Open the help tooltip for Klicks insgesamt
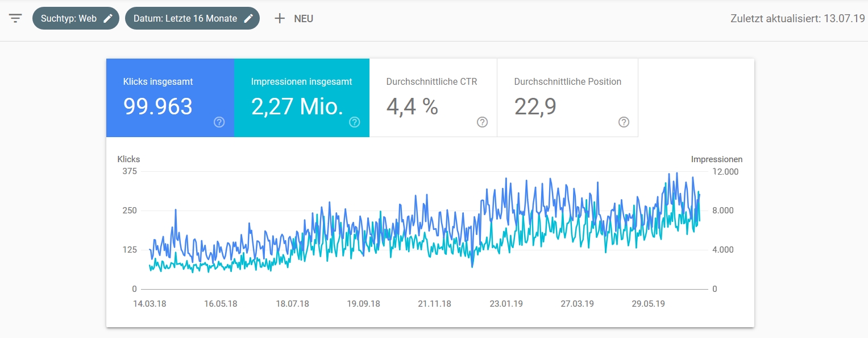Viewport: 868px width, 338px height. pyautogui.click(x=219, y=122)
